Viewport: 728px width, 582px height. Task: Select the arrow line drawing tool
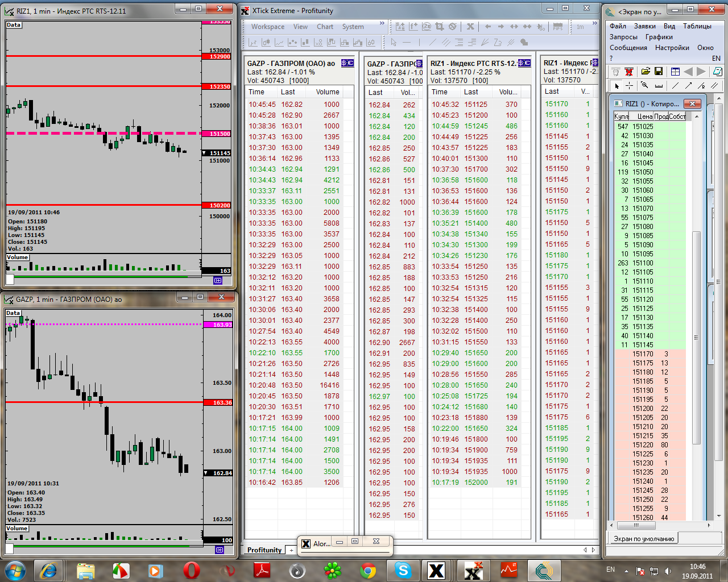tap(688, 86)
